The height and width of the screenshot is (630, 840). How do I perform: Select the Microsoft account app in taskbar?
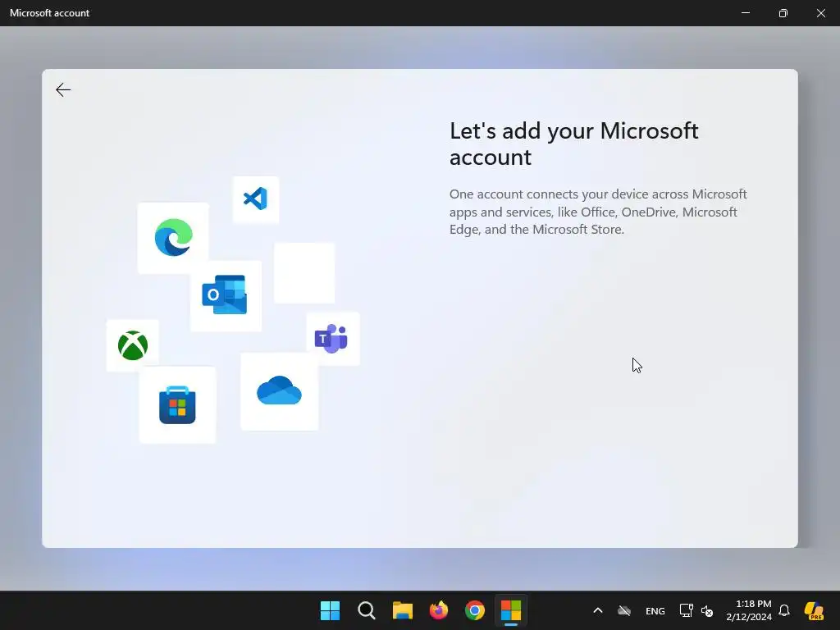click(511, 610)
